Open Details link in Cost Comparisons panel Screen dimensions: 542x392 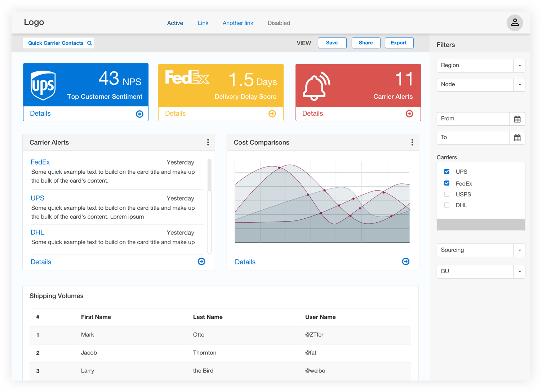[245, 262]
